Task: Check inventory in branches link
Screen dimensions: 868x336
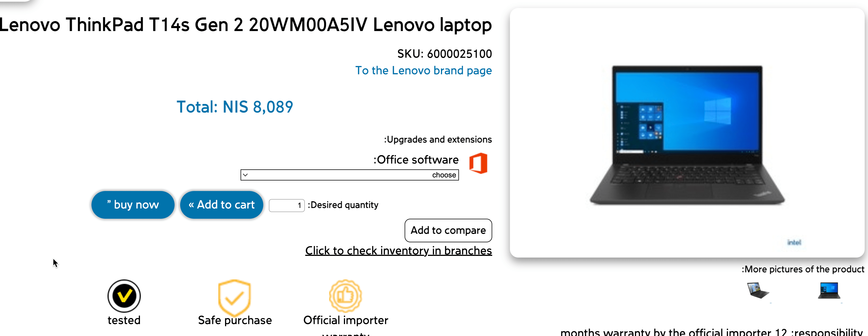Action: (399, 250)
